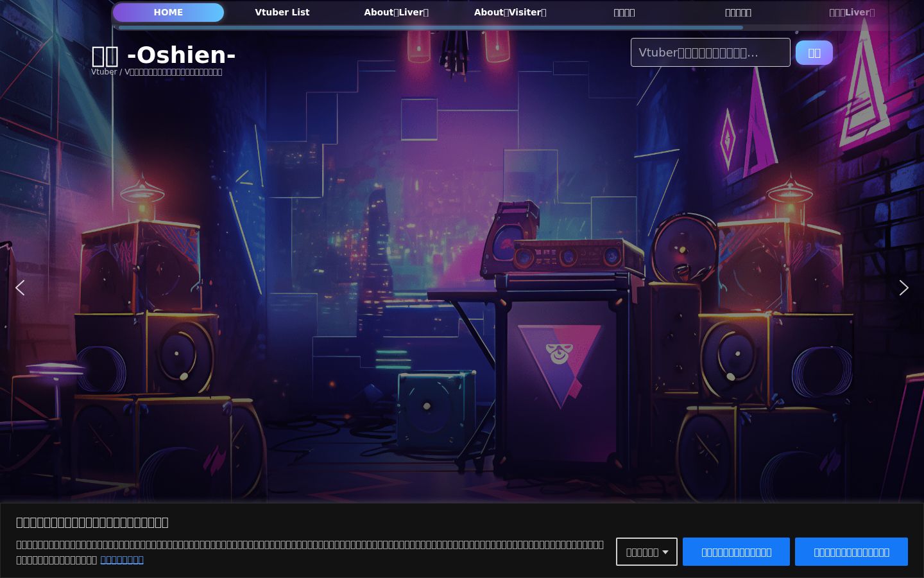Viewport: 924px width, 578px height.
Task: Show the previous carousel slide
Action: (20, 288)
